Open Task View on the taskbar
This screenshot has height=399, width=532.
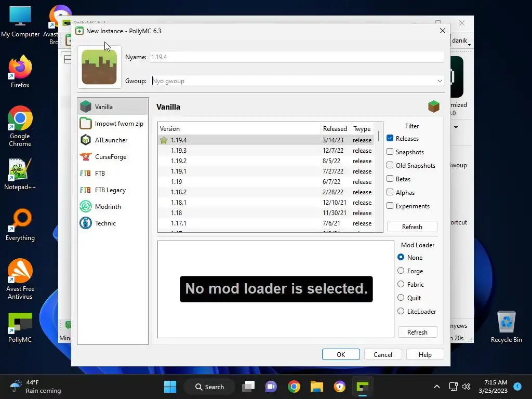pos(248,387)
